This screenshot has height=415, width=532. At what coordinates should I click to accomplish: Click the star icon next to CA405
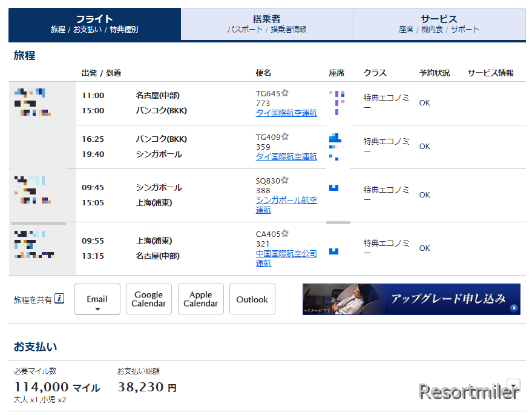tap(285, 234)
